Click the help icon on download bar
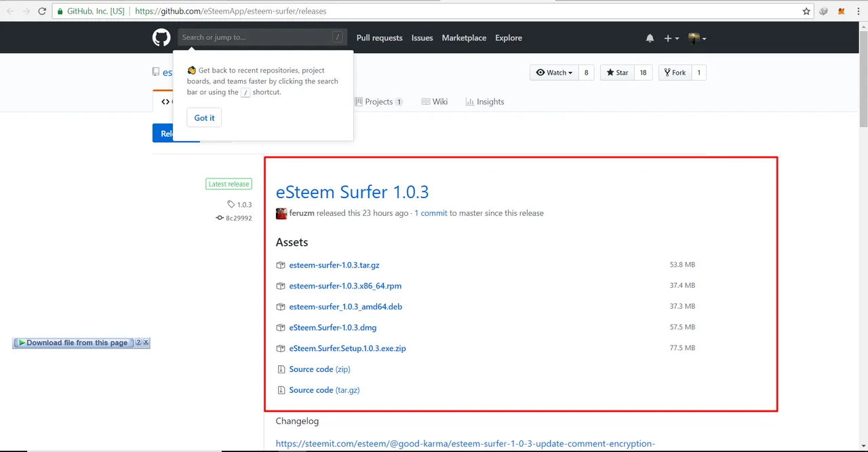 pos(138,343)
